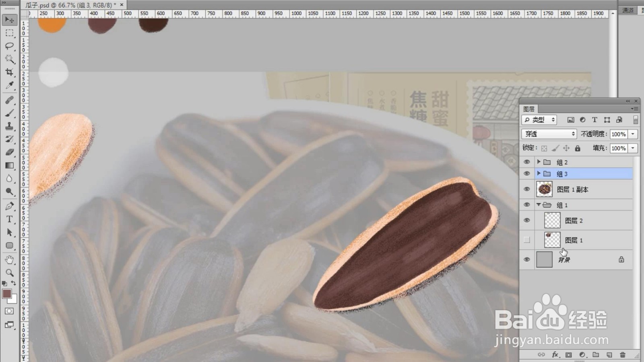Switch to the 瓜子.psd document tab
The width and height of the screenshot is (644, 362).
[71, 5]
